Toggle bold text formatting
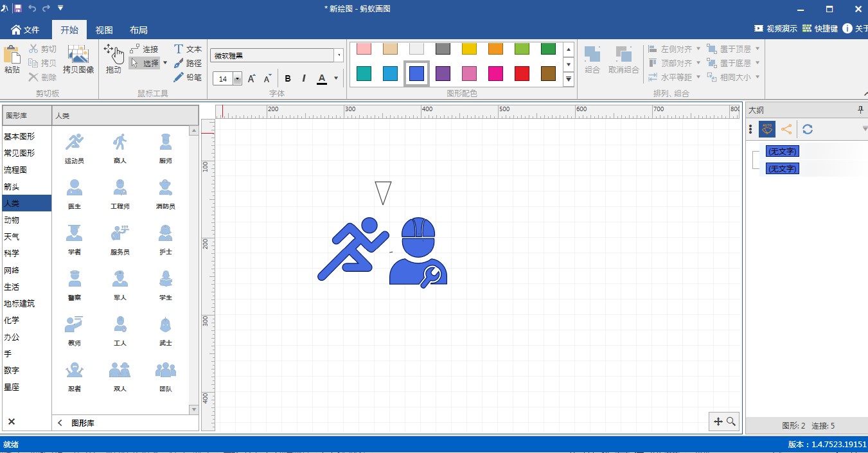 point(288,78)
